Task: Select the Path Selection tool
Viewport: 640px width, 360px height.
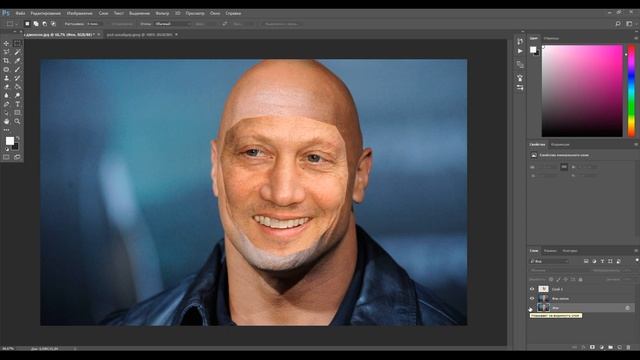Action: coord(6,113)
